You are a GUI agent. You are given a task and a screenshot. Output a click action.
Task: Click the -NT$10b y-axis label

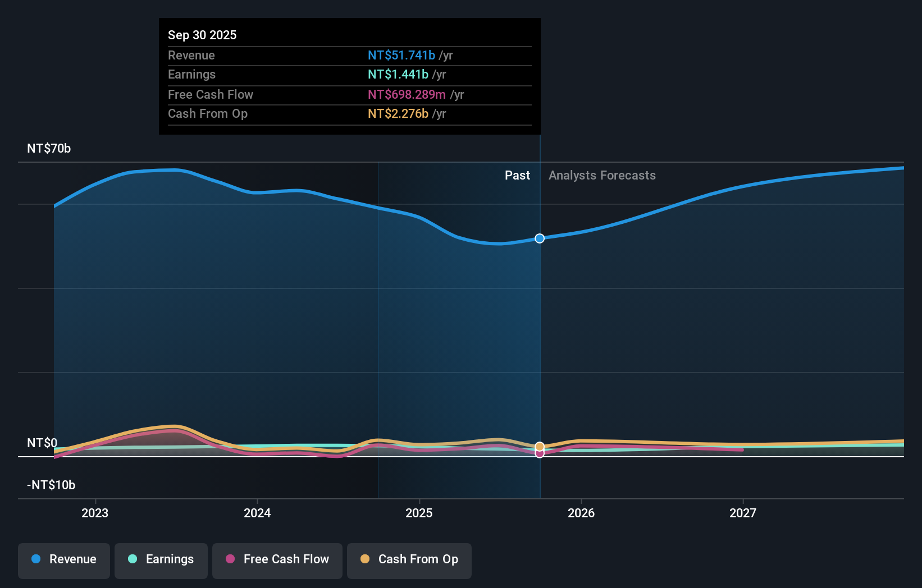[x=51, y=485]
